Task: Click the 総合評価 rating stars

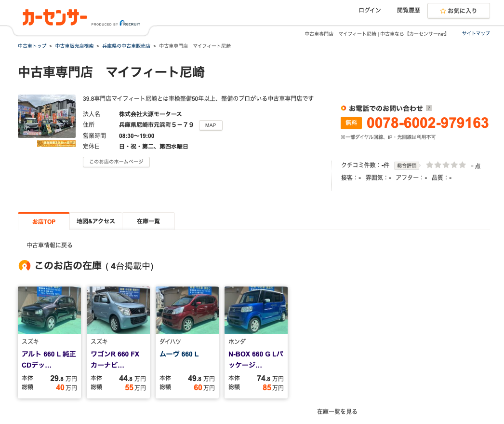Action: pyautogui.click(x=446, y=165)
